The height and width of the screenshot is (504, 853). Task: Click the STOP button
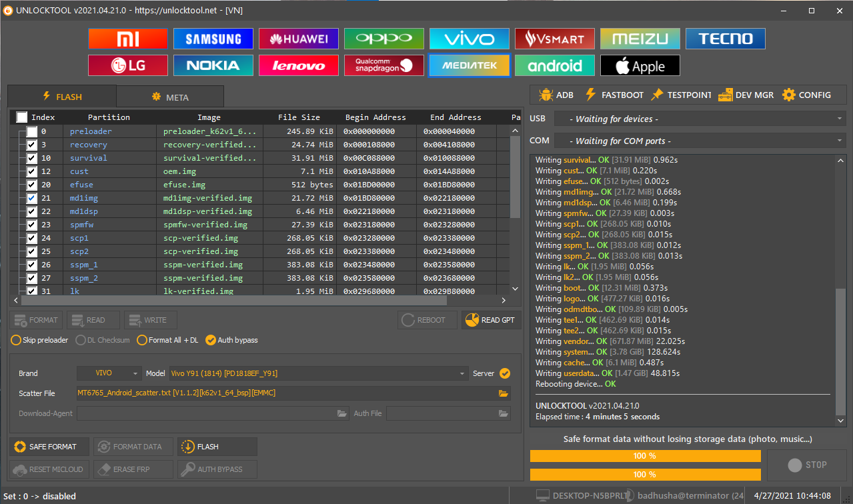click(807, 465)
